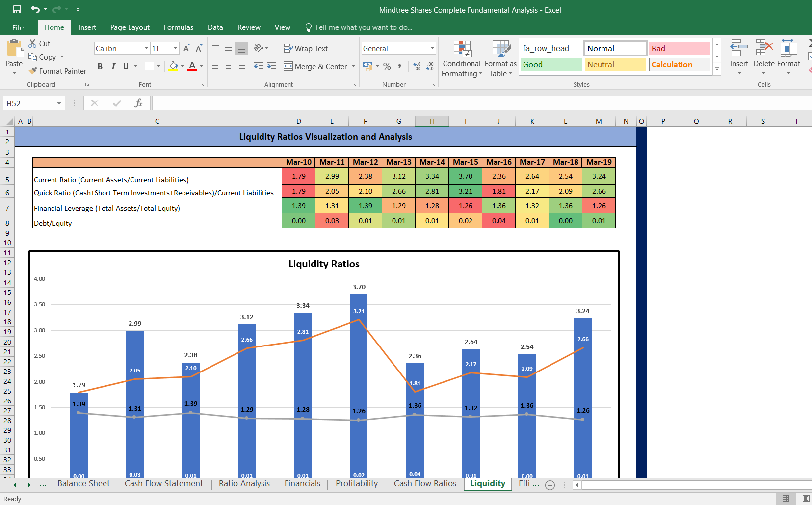
Task: Toggle Bold formatting
Action: point(100,66)
